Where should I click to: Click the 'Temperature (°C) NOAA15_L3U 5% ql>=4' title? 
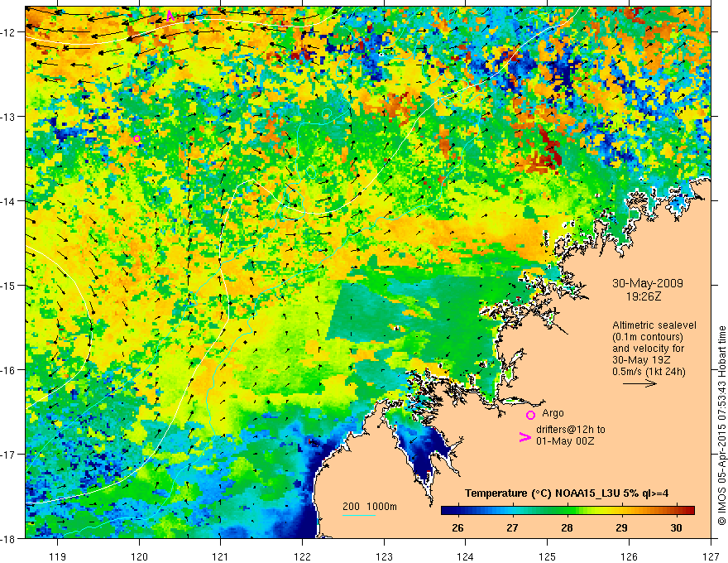[x=567, y=493]
